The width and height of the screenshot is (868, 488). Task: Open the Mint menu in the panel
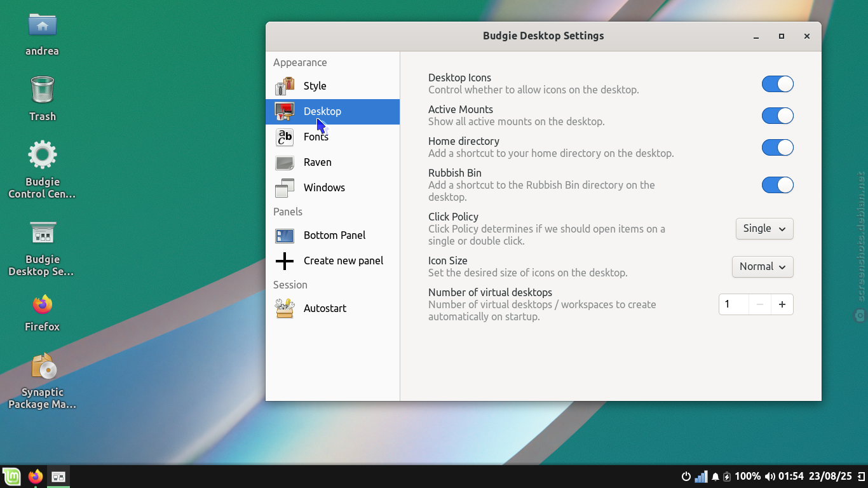click(x=11, y=477)
